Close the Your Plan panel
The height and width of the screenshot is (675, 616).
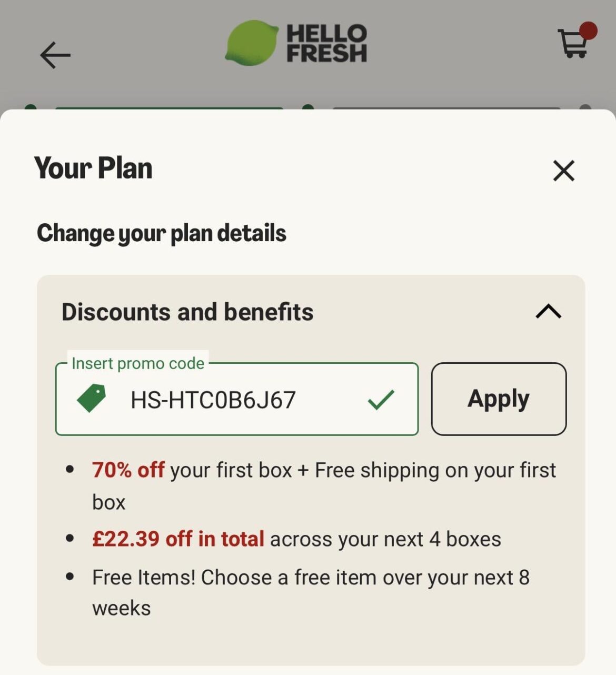[x=563, y=171]
